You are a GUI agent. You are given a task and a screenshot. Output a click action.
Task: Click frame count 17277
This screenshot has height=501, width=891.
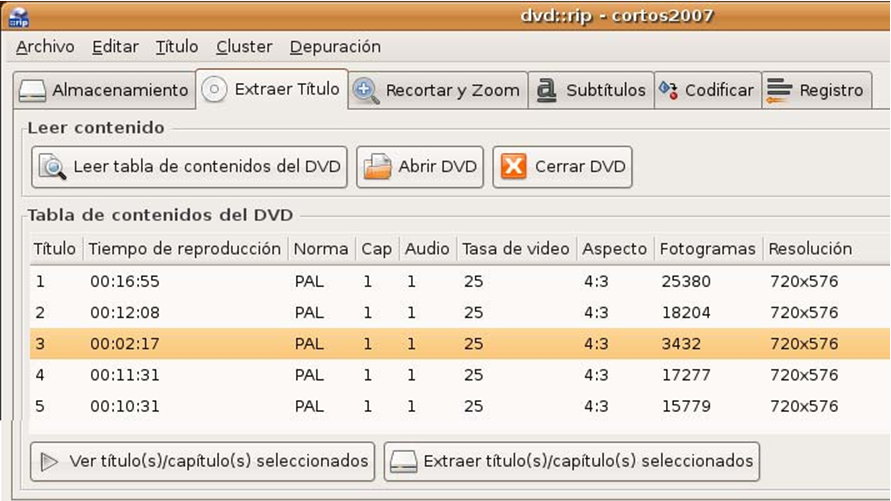tap(686, 375)
